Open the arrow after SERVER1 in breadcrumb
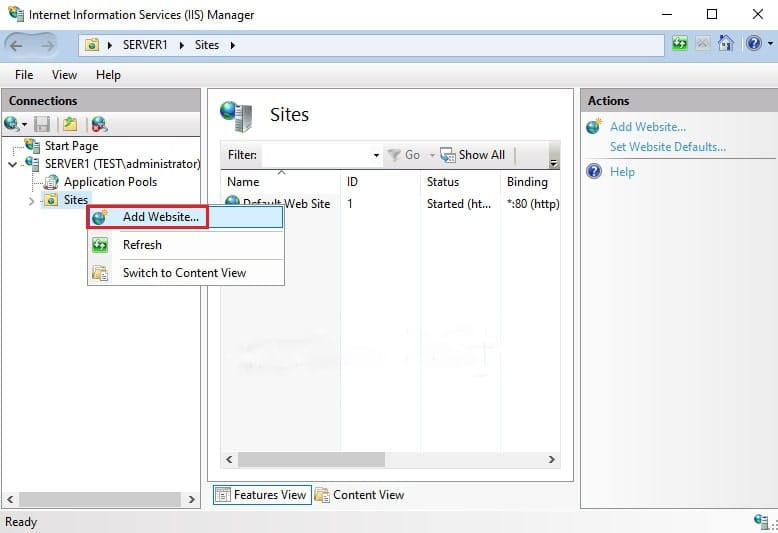778x533 pixels. point(182,46)
